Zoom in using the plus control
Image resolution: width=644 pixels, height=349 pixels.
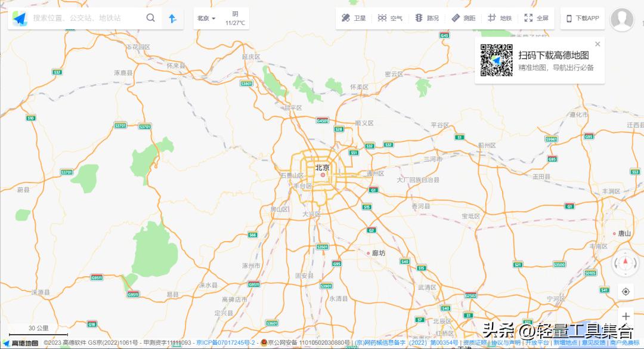pos(625,315)
